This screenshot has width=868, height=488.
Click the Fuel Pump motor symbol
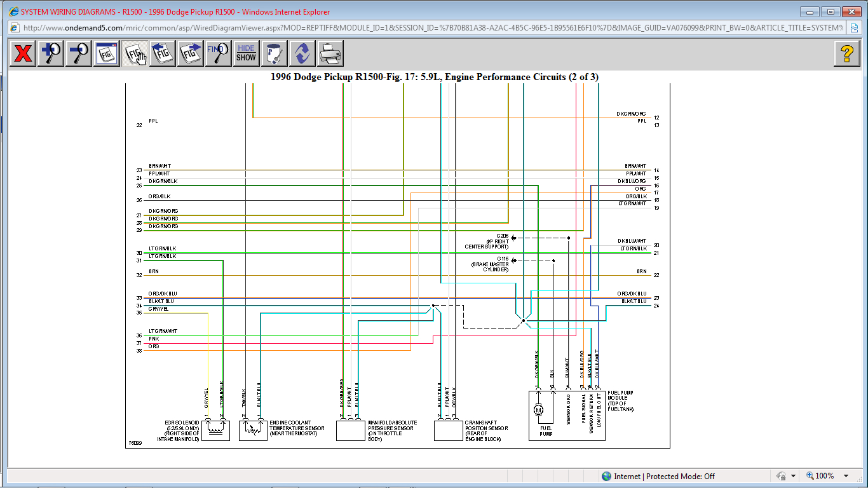pyautogui.click(x=539, y=410)
